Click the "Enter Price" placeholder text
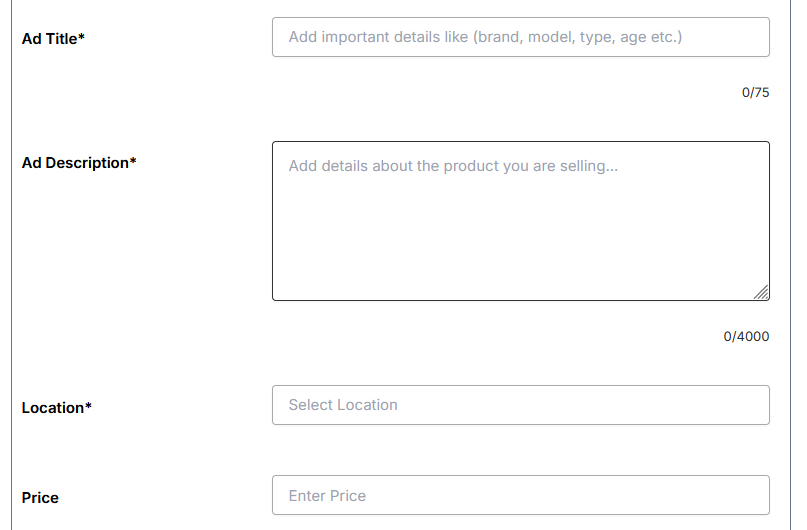Viewport: 807px width, 530px height. coord(327,496)
